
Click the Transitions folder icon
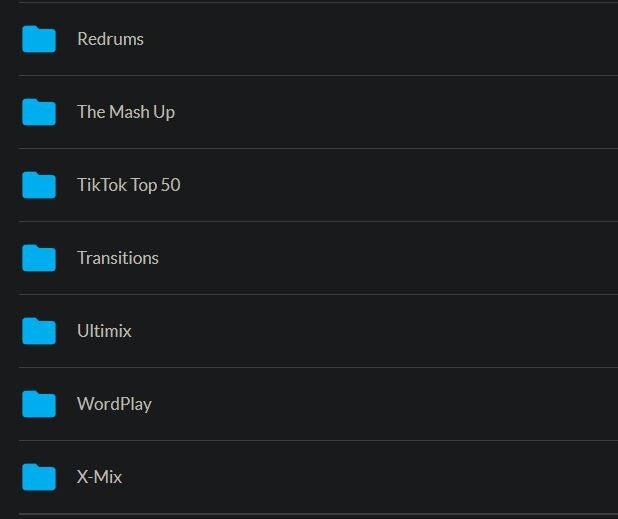coord(39,258)
